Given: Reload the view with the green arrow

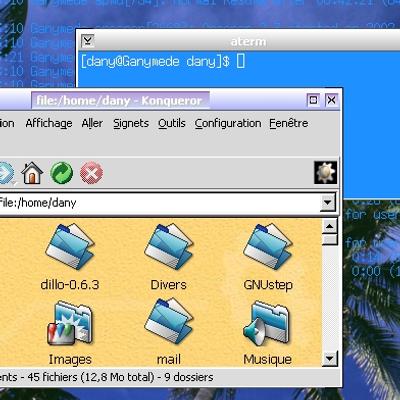Looking at the screenshot, I should coord(61,173).
